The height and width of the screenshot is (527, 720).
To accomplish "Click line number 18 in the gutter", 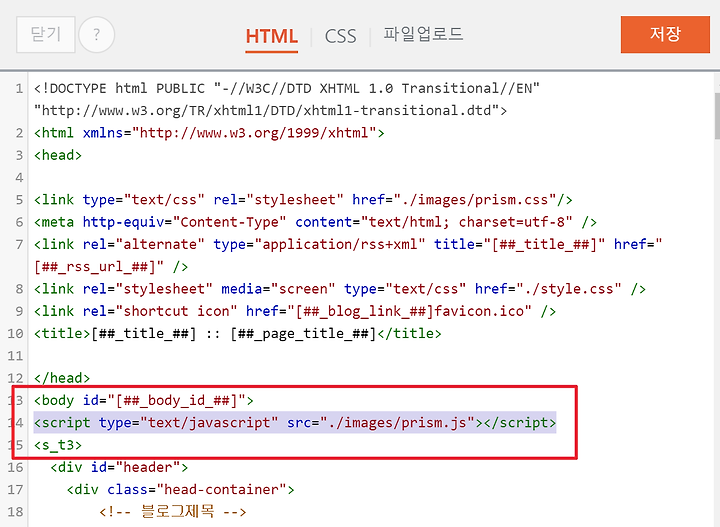I will coord(15,512).
